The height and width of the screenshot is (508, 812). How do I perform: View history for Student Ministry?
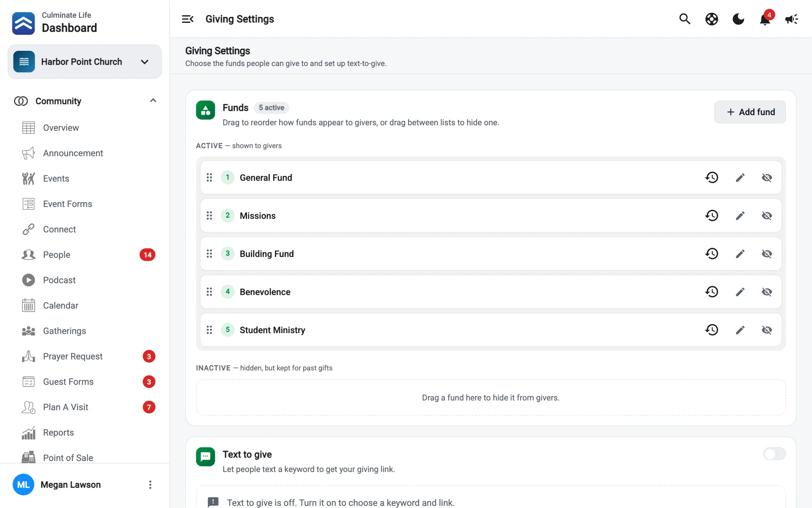(712, 330)
